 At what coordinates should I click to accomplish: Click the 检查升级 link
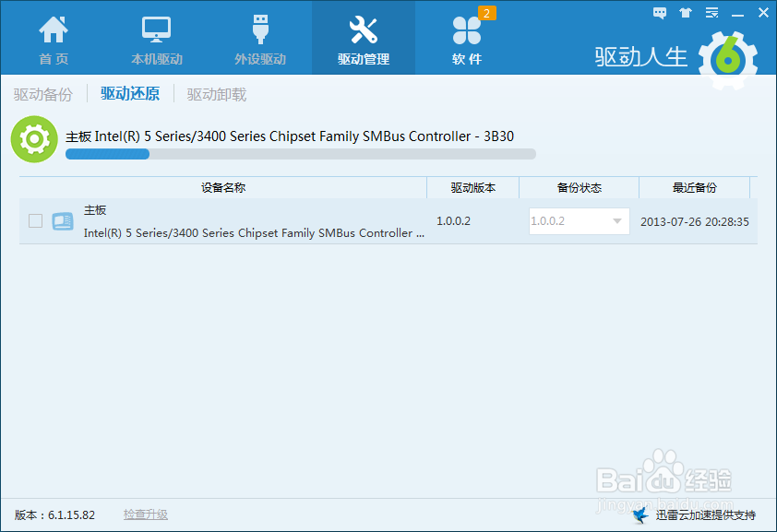coord(145,514)
